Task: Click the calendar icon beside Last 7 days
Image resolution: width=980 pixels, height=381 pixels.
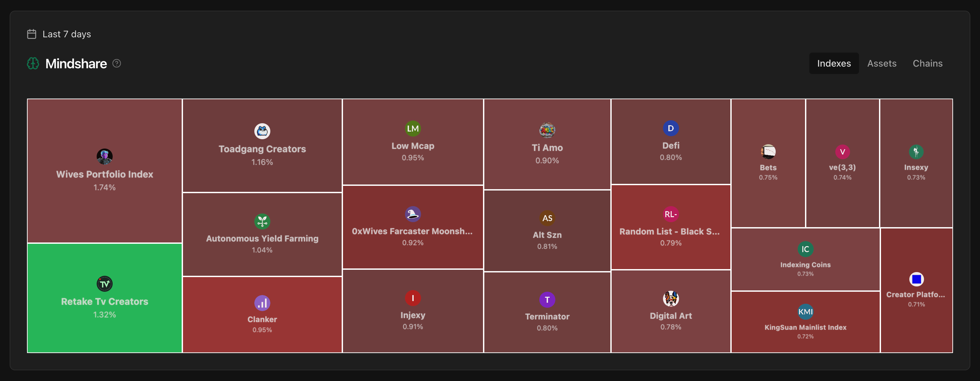Action: point(32,34)
